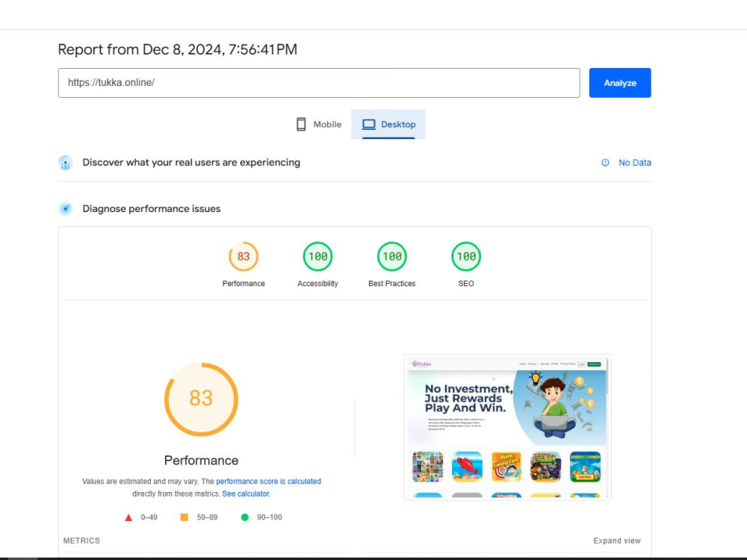Click the blue Analyze button
This screenshot has width=747, height=560.
[620, 83]
